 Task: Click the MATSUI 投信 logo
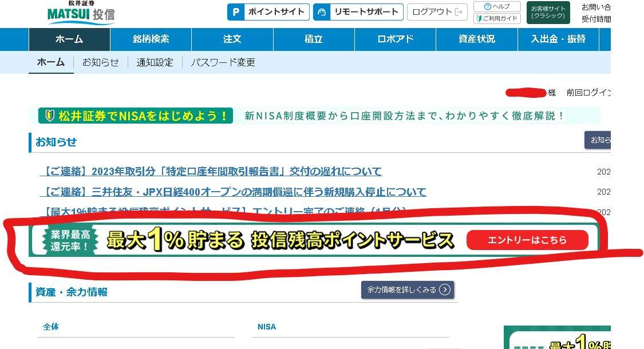tap(81, 13)
